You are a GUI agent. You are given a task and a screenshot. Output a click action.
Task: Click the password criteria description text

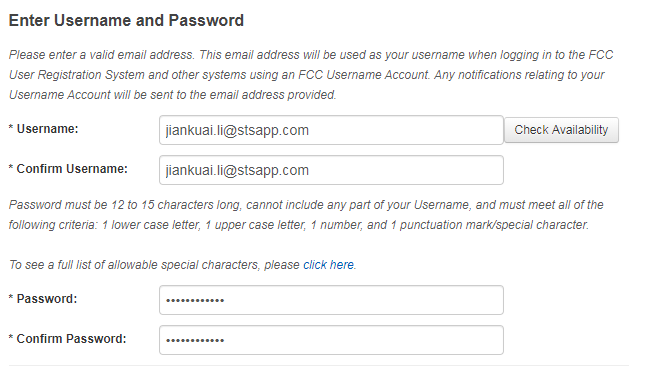[306, 214]
